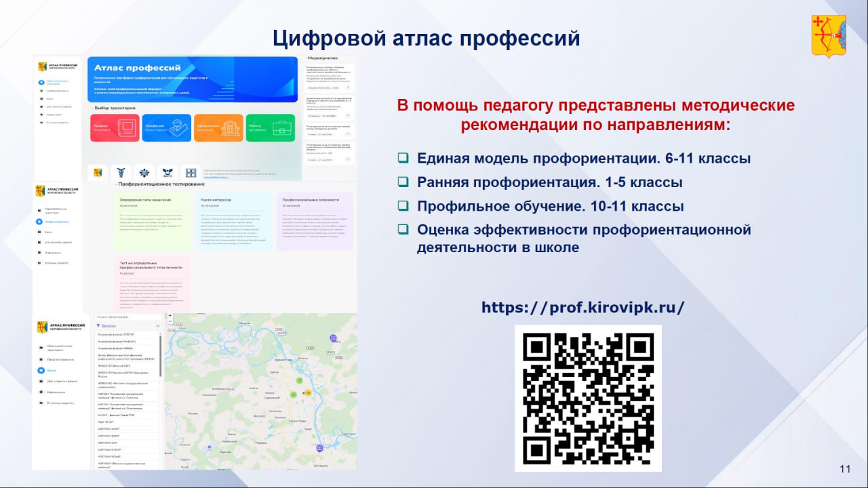Viewport: 868px width, 488px height.
Task: Click the green 'Работа' briefcase card
Action: (x=270, y=127)
